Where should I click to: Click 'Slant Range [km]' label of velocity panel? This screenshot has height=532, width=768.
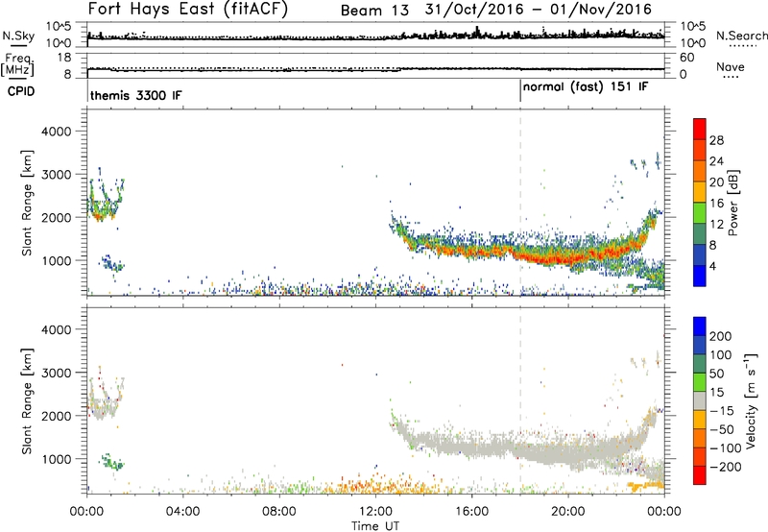27,401
